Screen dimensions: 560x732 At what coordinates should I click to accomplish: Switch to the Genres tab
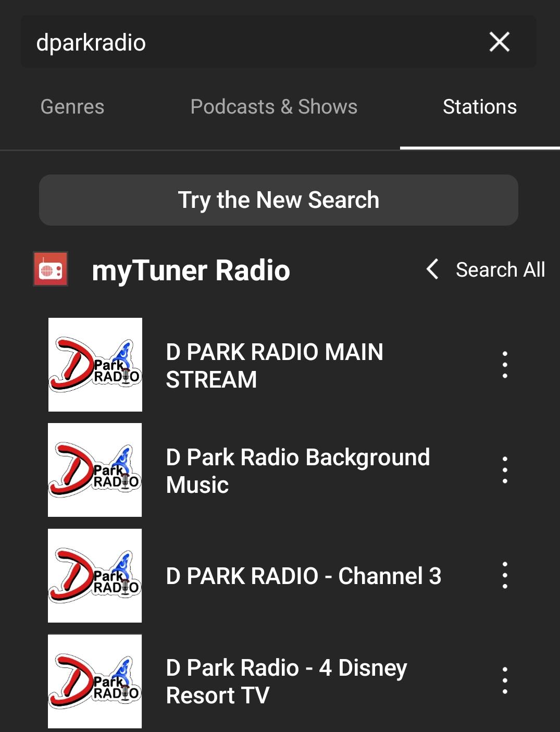(72, 107)
